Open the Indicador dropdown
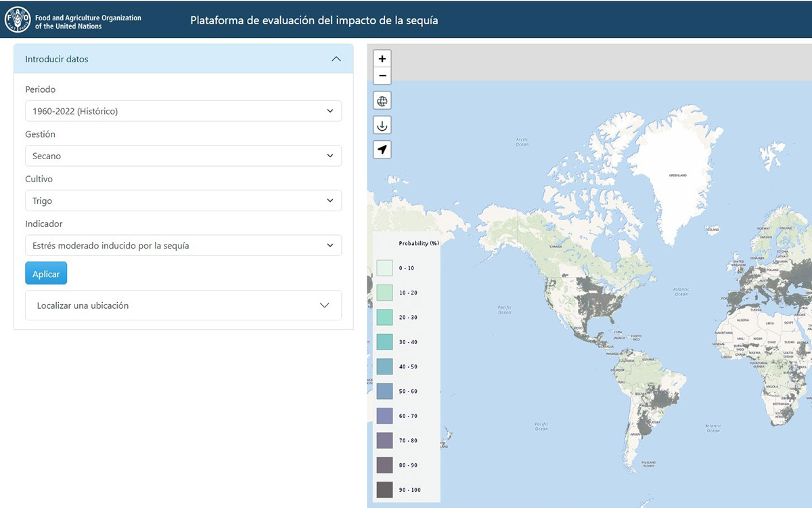The image size is (812, 508). [183, 245]
